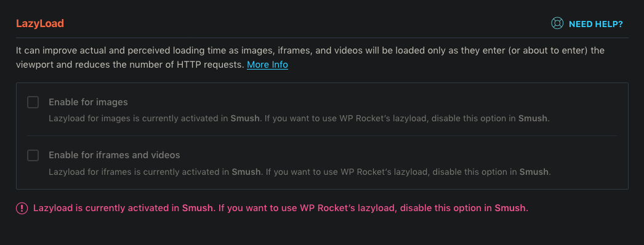
Task: Click the 'Enable for iframes and videos' label
Action: point(114,155)
